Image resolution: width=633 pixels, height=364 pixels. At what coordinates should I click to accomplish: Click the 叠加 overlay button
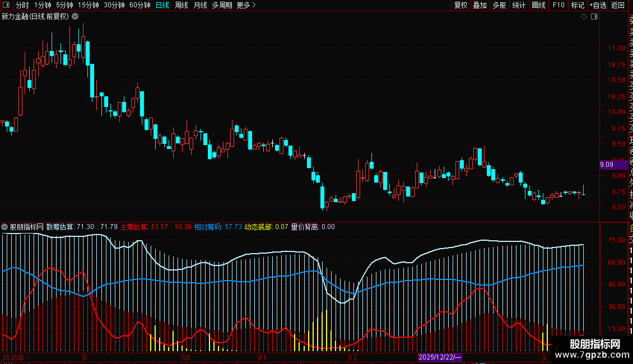pos(480,5)
